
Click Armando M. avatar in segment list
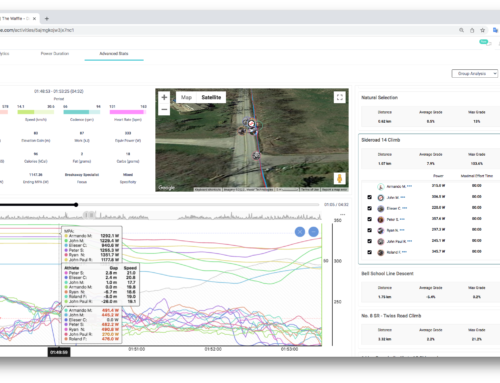[x=381, y=187]
